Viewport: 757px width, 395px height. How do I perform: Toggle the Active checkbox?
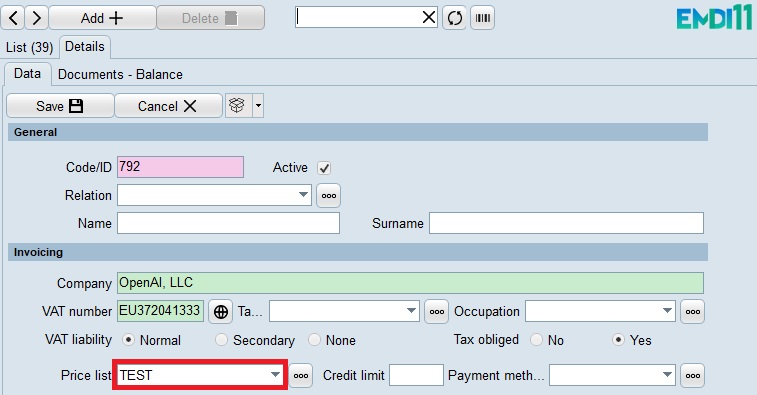[324, 168]
